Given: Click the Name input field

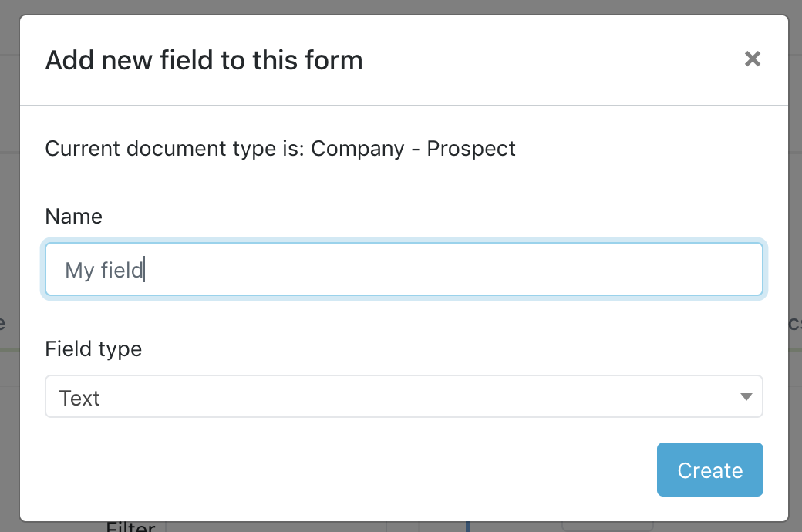Looking at the screenshot, I should [x=403, y=270].
